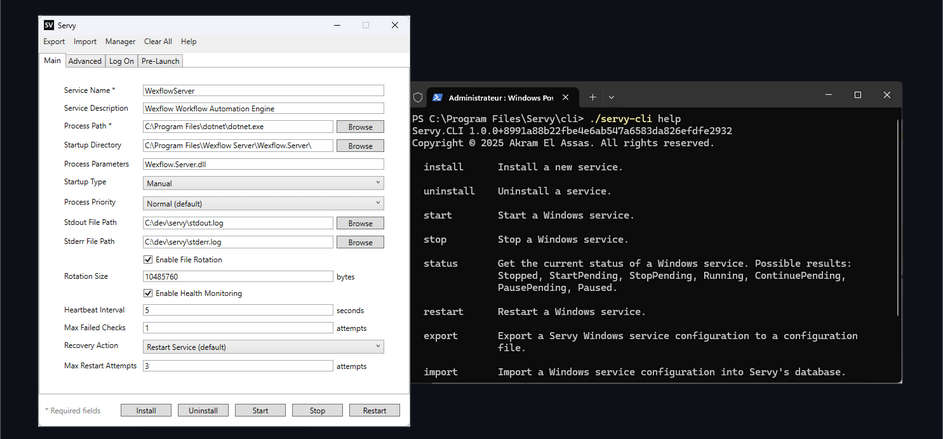Open the Export menu
Viewport: 943px width, 439px height.
[54, 41]
